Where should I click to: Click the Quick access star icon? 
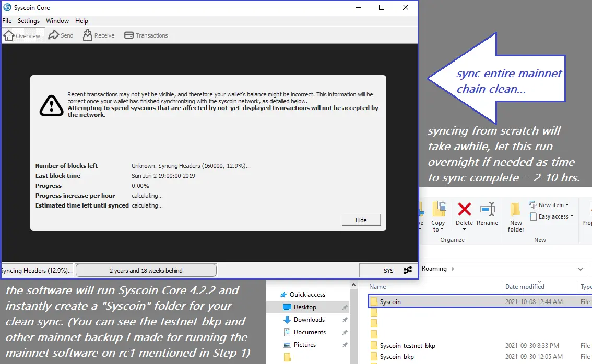click(283, 295)
